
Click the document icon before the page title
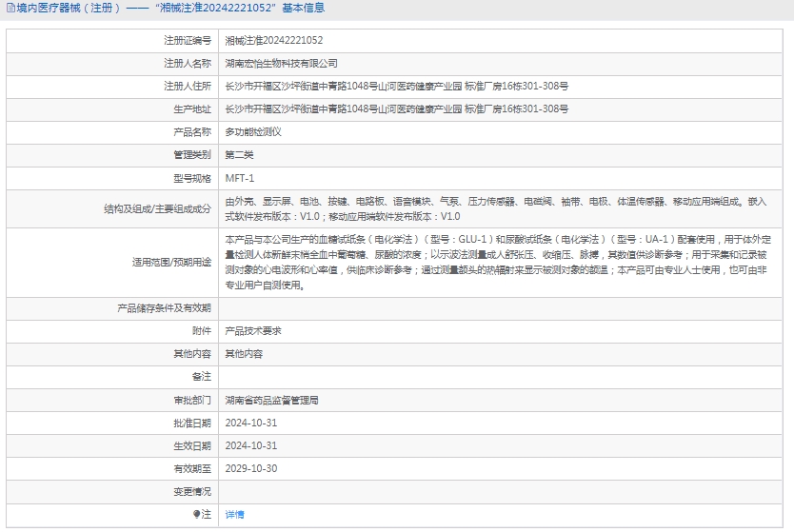(x=10, y=9)
